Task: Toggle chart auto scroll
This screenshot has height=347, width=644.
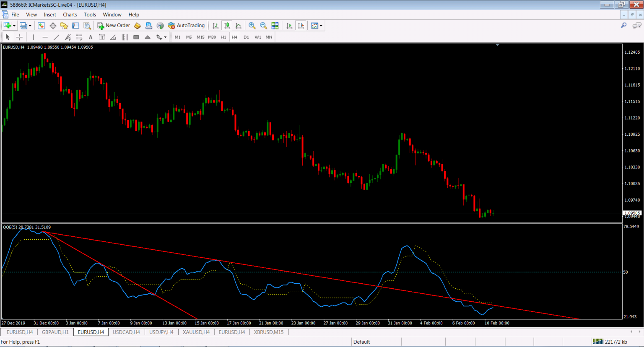Action: click(289, 26)
